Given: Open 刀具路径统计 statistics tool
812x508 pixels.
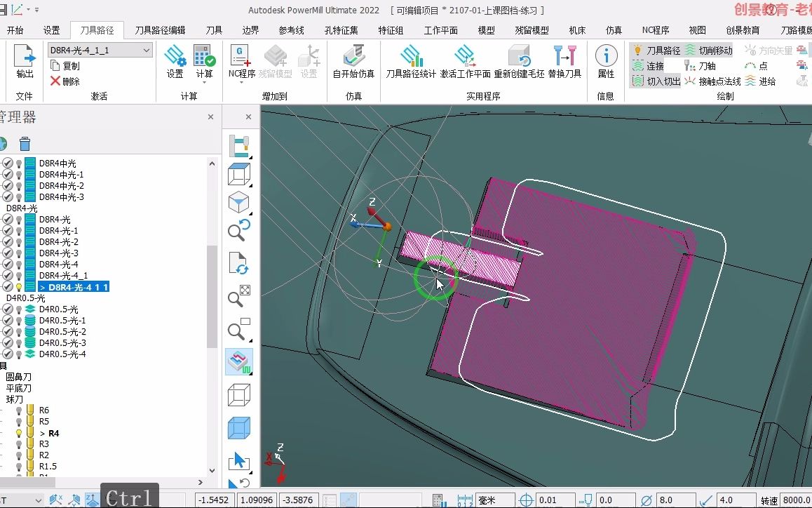Looking at the screenshot, I should coord(411,62).
